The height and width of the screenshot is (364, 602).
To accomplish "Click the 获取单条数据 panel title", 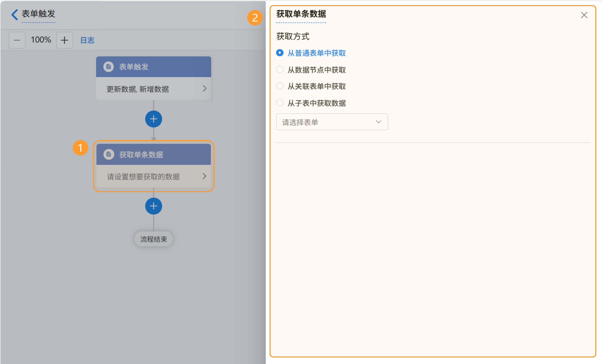I will tap(301, 14).
